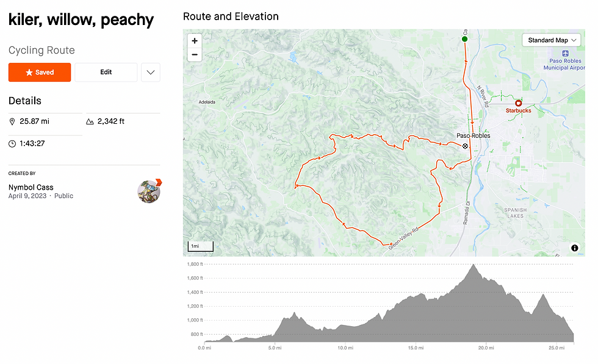Click the elevation profile peak
Screen dimensions: 598x364
coord(473,265)
